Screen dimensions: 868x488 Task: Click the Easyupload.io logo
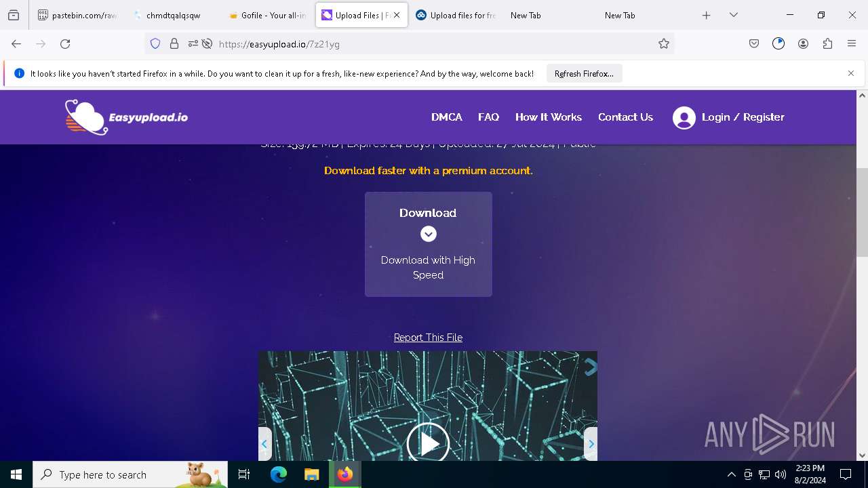click(127, 117)
